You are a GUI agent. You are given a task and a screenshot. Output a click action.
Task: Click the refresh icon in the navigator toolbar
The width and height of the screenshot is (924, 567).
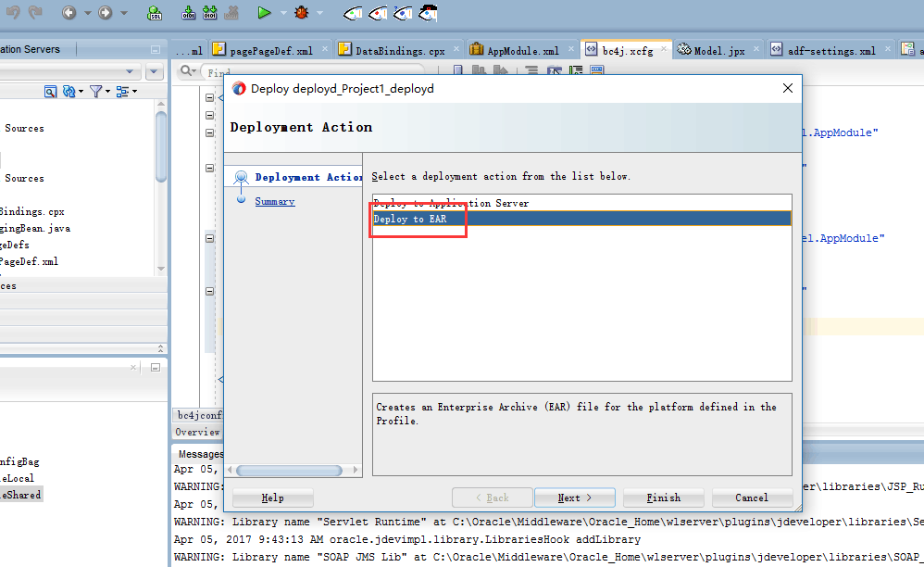coord(69,92)
